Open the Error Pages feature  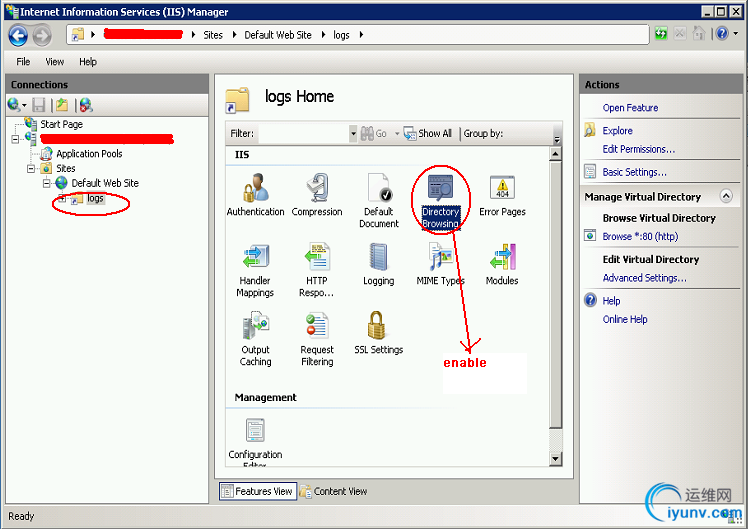(x=502, y=195)
